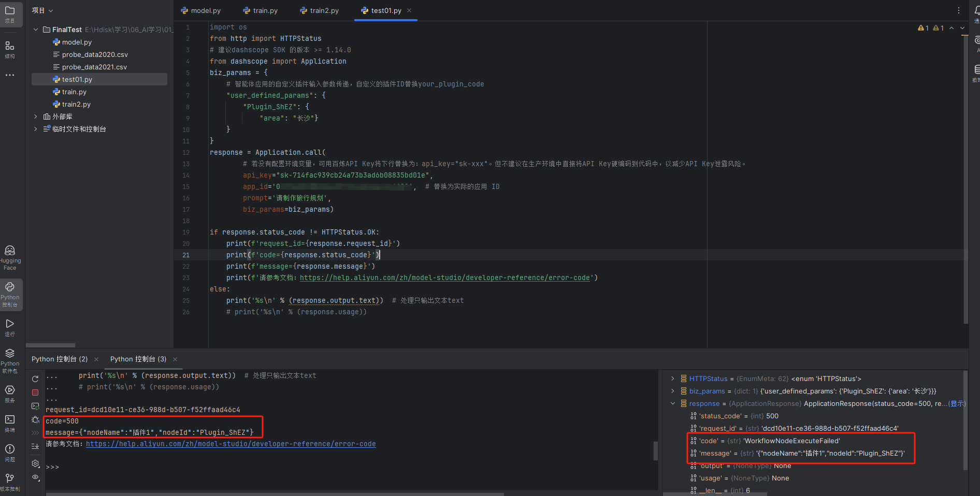Open the Terminal tool window

(10, 422)
